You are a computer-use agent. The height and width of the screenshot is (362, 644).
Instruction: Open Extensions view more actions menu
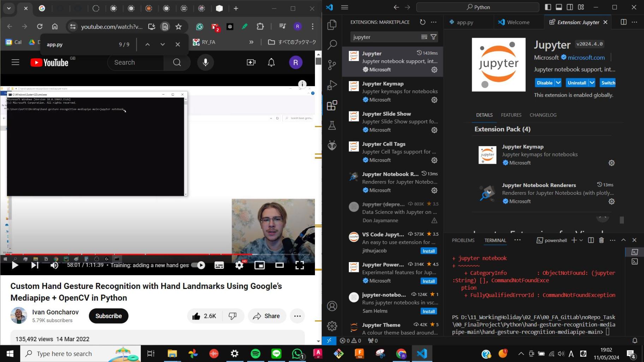point(434,22)
